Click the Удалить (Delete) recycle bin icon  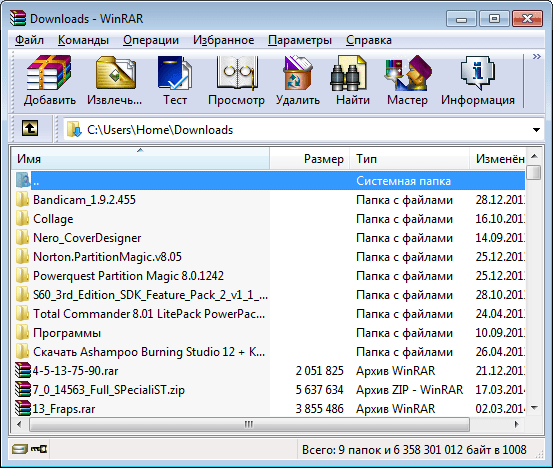pos(298,73)
